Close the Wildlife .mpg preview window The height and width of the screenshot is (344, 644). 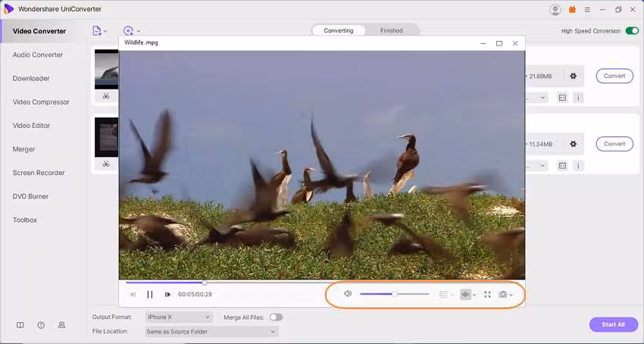pos(515,43)
